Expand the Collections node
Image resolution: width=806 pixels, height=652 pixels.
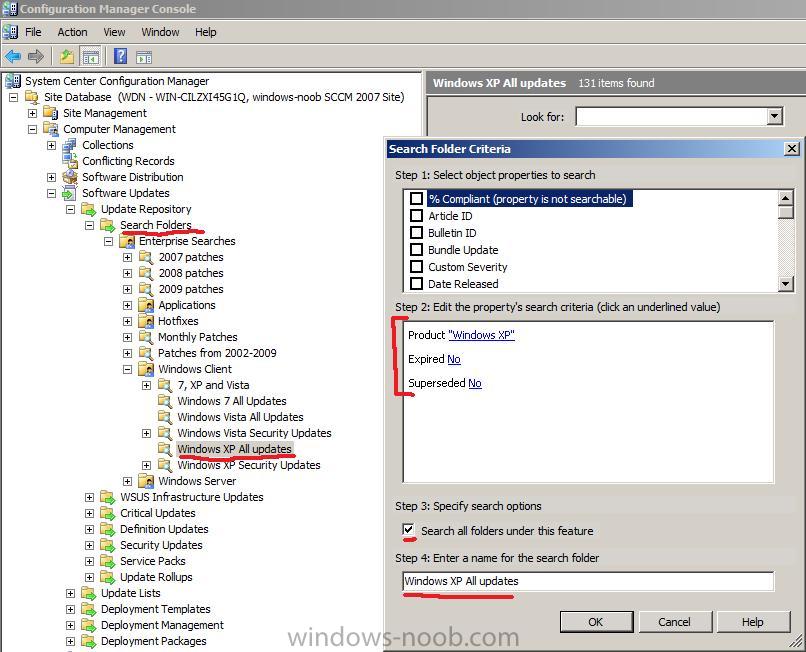51,146
